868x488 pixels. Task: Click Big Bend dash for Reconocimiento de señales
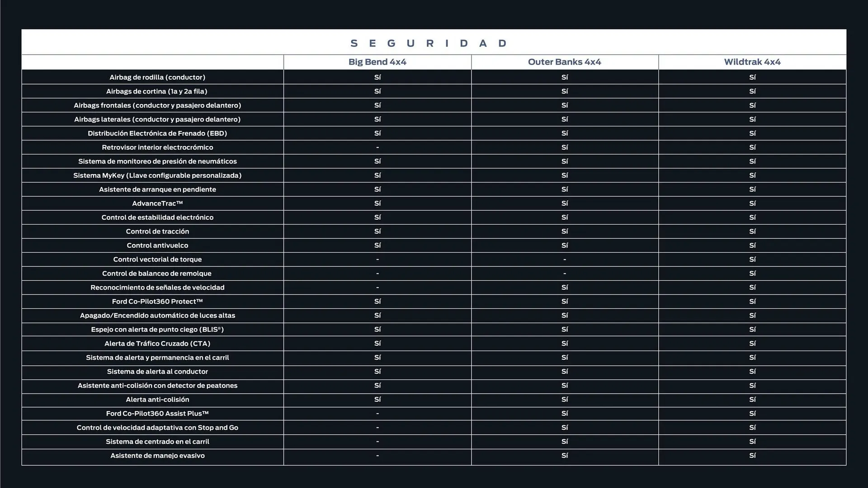[377, 287]
